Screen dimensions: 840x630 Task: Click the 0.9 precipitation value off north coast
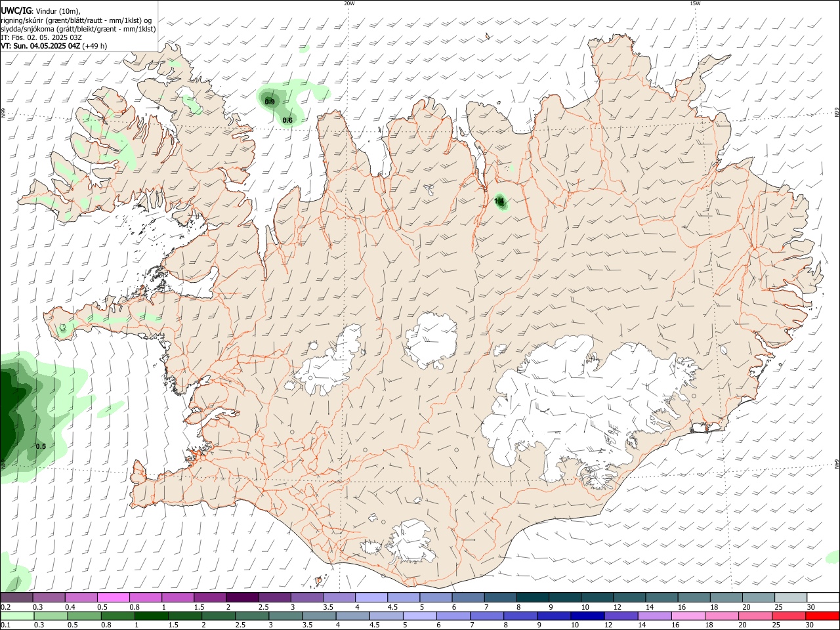270,102
